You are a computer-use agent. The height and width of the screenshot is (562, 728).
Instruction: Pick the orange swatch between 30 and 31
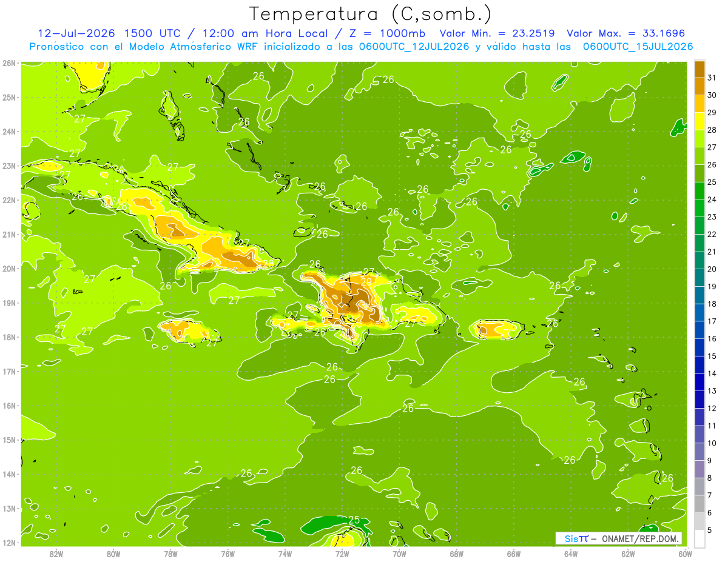699,87
